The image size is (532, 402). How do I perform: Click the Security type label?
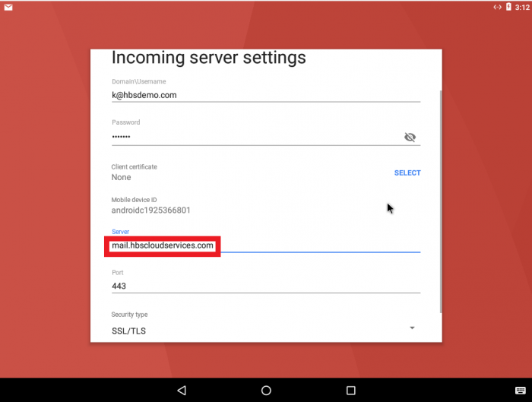click(129, 315)
